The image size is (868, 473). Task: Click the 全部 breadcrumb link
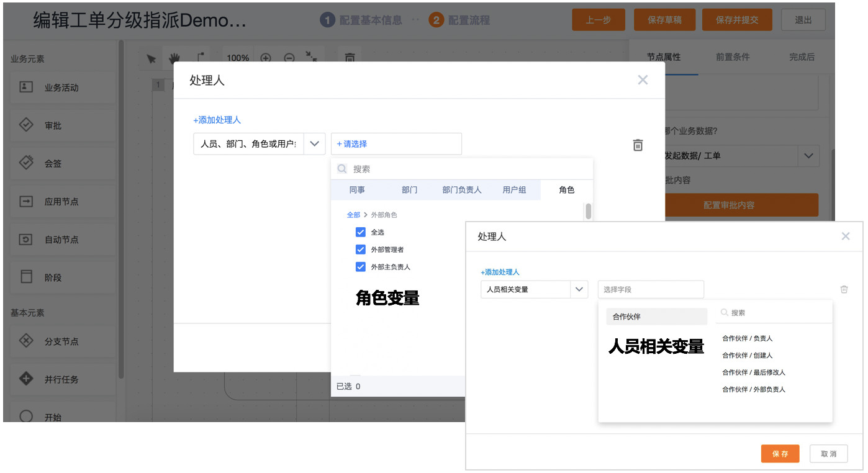[353, 215]
